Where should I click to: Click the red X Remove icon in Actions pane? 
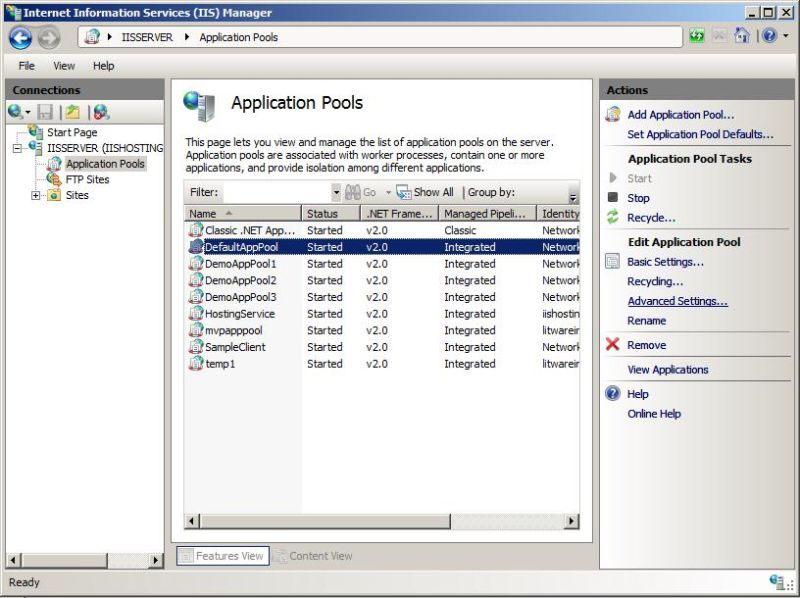(615, 345)
